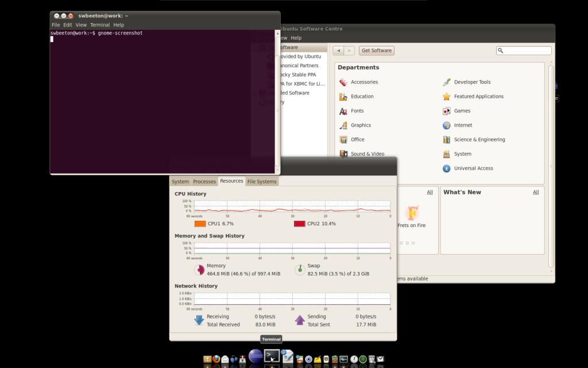Open the Frets on Fire featured app
The height and width of the screenshot is (368, 588).
pyautogui.click(x=412, y=217)
